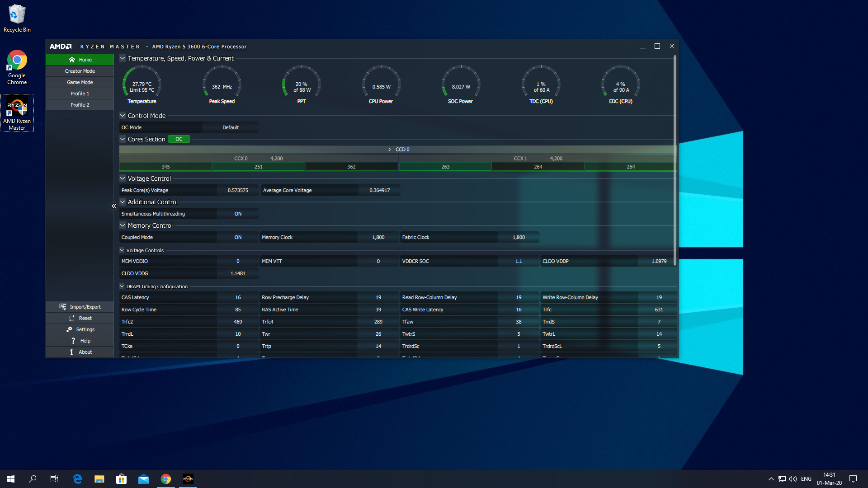Toggle Simultaneous Multithreading ON value
The image size is (868, 488).
click(238, 214)
